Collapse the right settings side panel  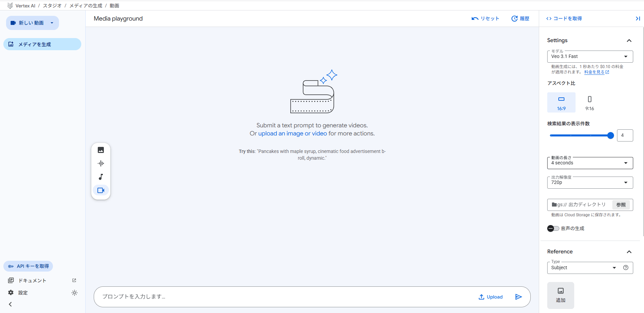pyautogui.click(x=638, y=19)
